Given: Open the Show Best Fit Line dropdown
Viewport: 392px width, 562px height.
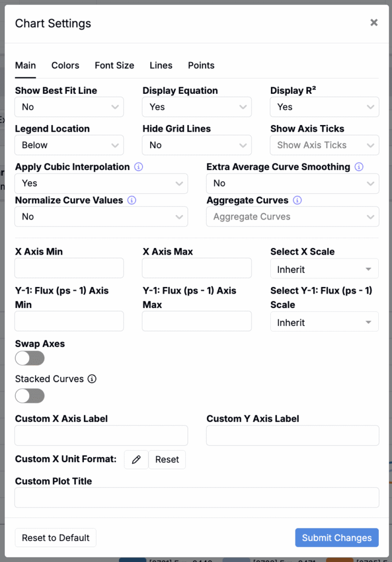Looking at the screenshot, I should (x=69, y=107).
